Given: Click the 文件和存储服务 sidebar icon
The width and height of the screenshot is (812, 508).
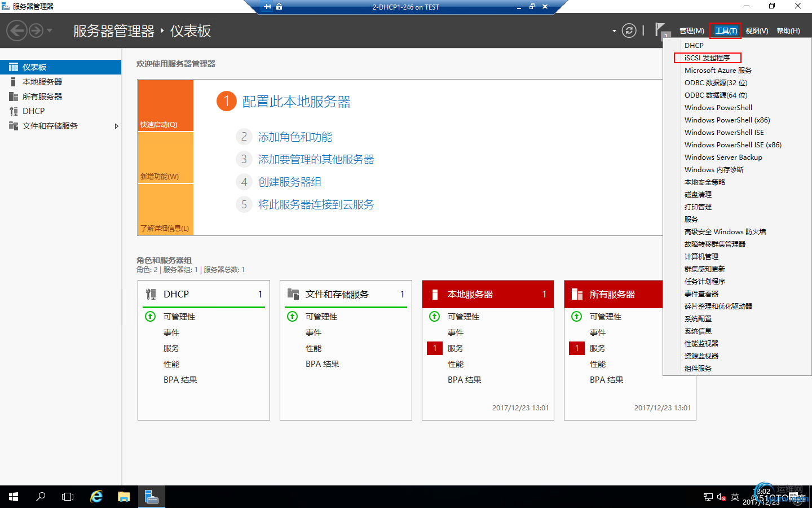Looking at the screenshot, I should (14, 126).
